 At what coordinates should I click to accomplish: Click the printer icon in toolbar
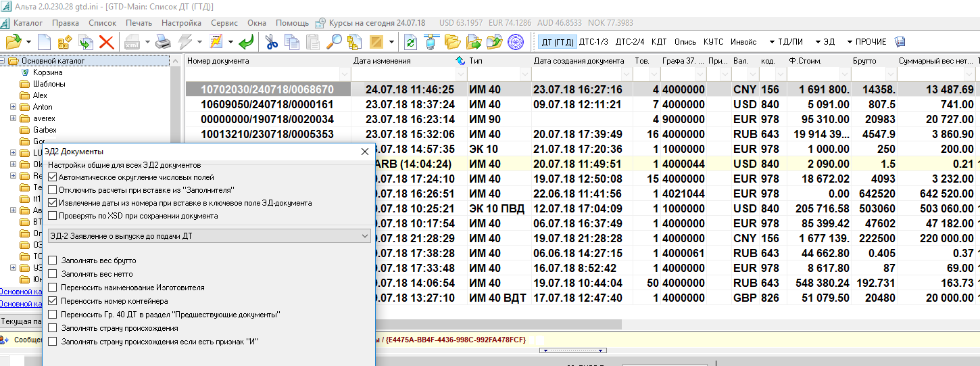(163, 42)
